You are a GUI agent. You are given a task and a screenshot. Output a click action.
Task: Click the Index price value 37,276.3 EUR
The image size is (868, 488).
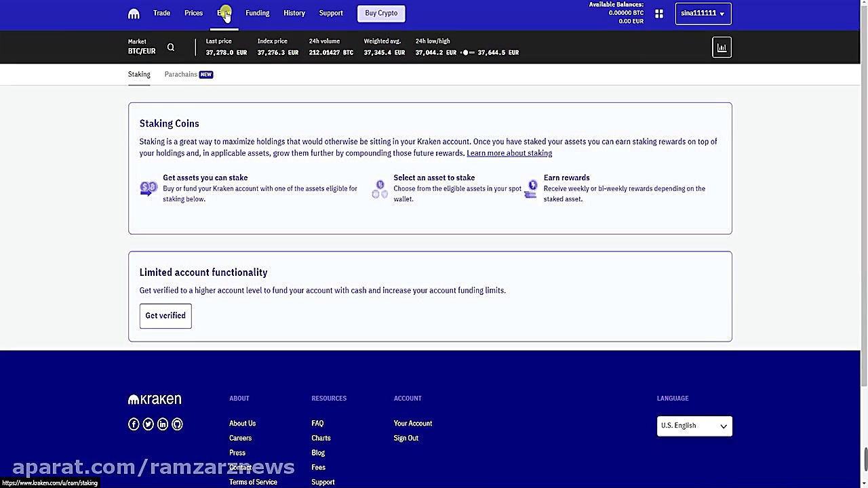(277, 52)
